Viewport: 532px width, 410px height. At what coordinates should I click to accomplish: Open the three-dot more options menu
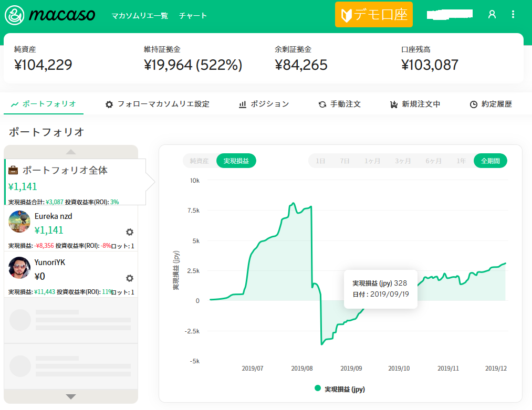coord(513,15)
